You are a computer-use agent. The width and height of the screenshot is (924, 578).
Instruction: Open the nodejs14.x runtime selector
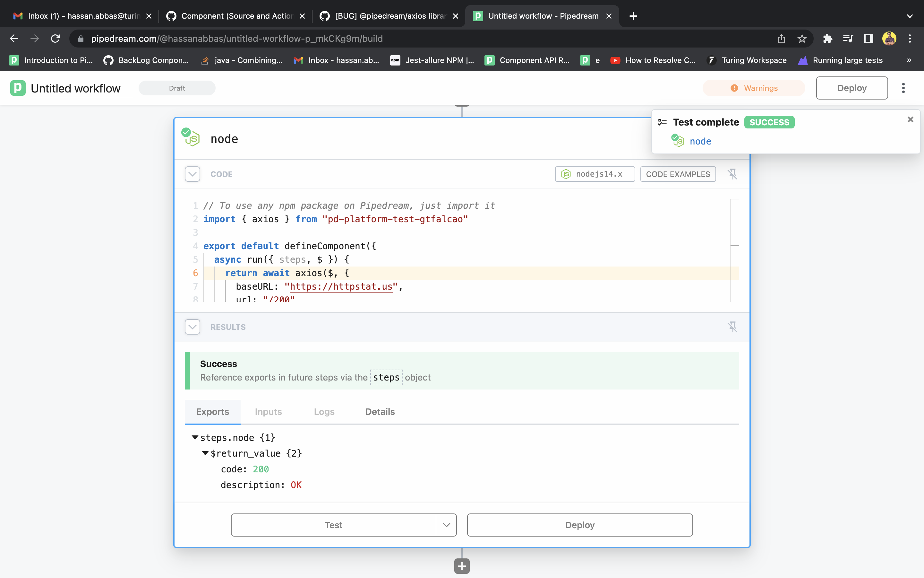pyautogui.click(x=595, y=174)
